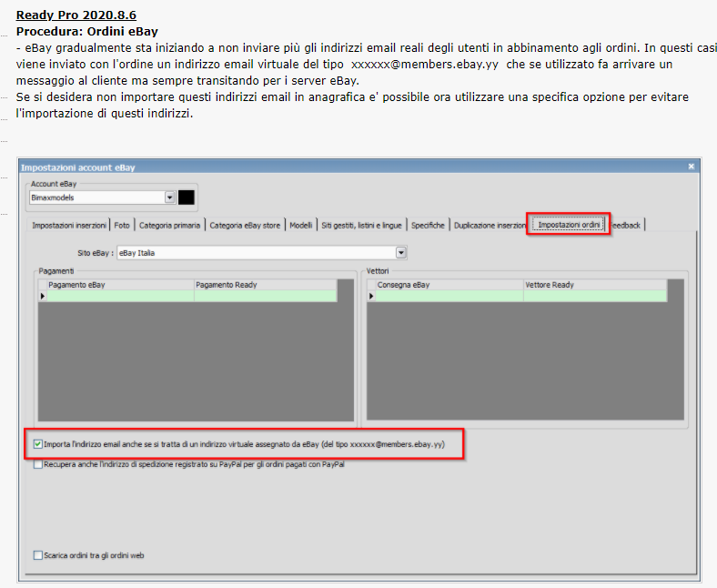Click the black color swatch beside Account eBay

coord(187,198)
